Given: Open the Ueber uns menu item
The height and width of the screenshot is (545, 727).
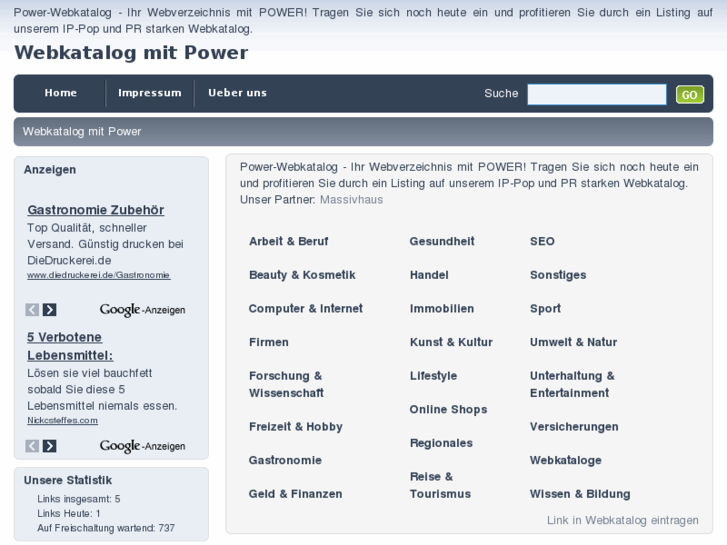Looking at the screenshot, I should (x=237, y=93).
